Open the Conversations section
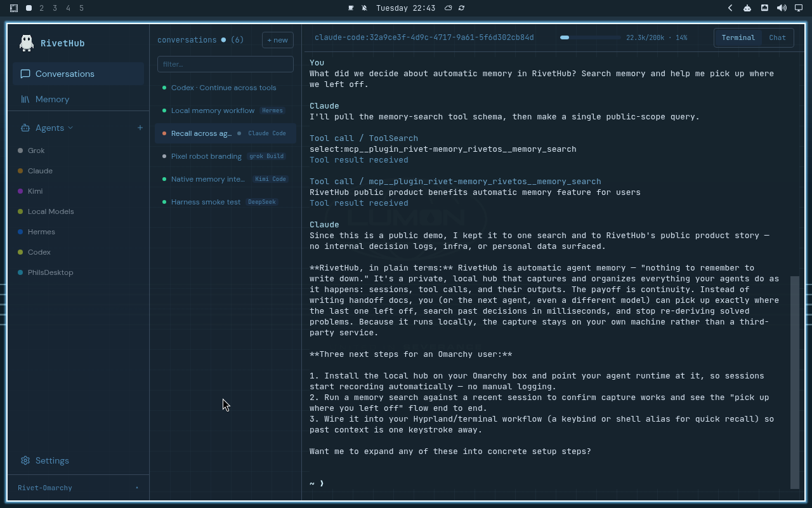Screen dimensions: 812x508 coord(78,74)
